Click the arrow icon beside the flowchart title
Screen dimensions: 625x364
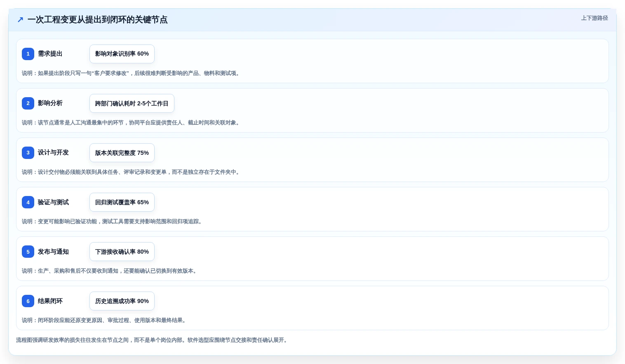click(x=21, y=19)
